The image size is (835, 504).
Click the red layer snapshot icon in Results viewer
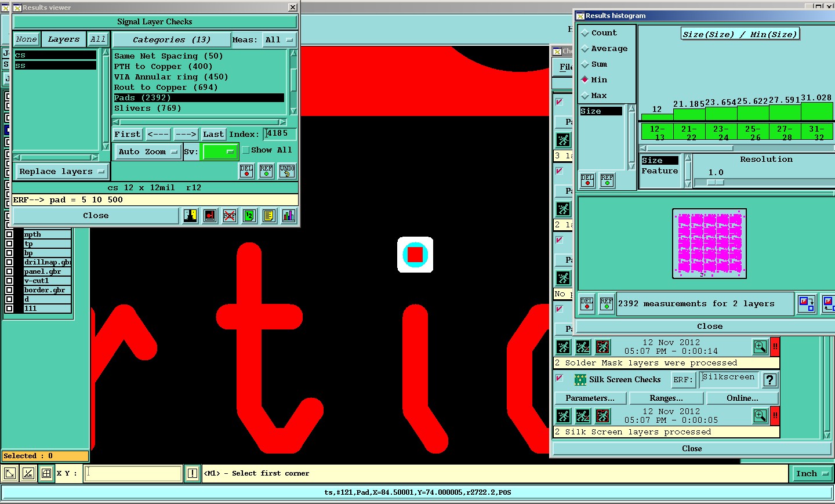[x=210, y=216]
